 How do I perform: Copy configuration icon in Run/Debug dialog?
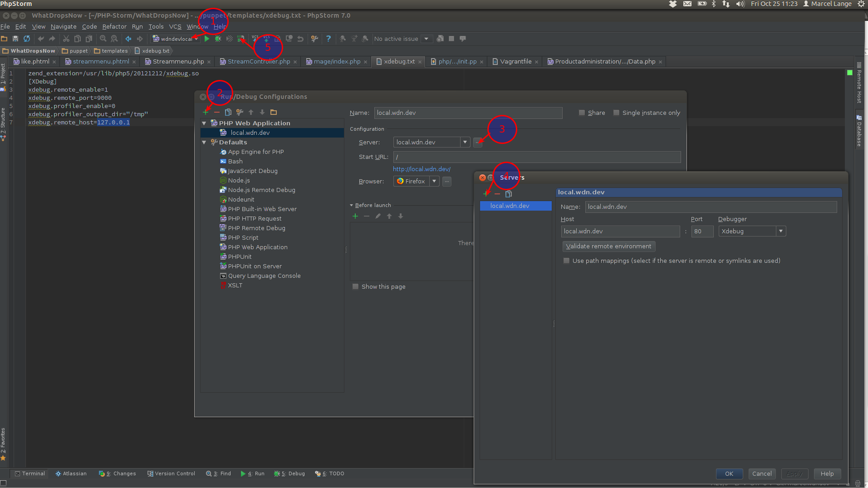coord(228,112)
